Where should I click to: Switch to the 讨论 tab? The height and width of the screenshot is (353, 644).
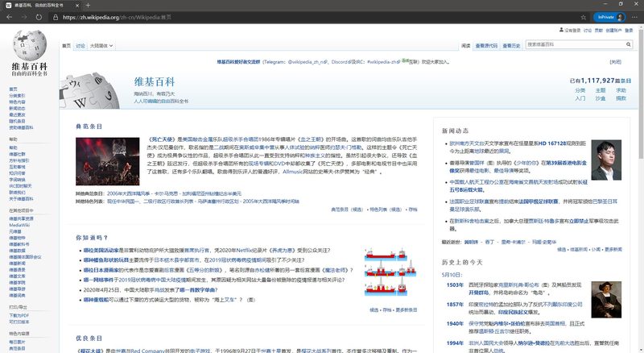coord(80,46)
